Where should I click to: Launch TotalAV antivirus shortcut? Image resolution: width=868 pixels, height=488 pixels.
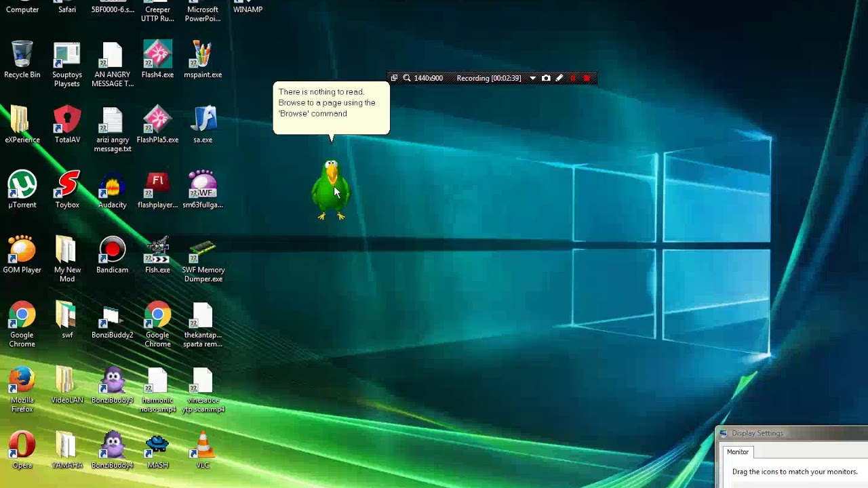tap(67, 125)
